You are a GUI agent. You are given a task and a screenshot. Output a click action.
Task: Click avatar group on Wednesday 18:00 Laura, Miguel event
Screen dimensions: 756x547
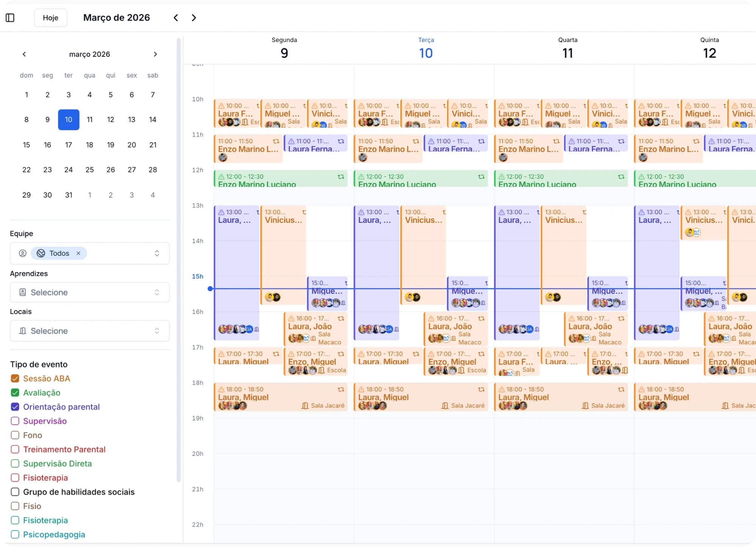pyautogui.click(x=513, y=406)
